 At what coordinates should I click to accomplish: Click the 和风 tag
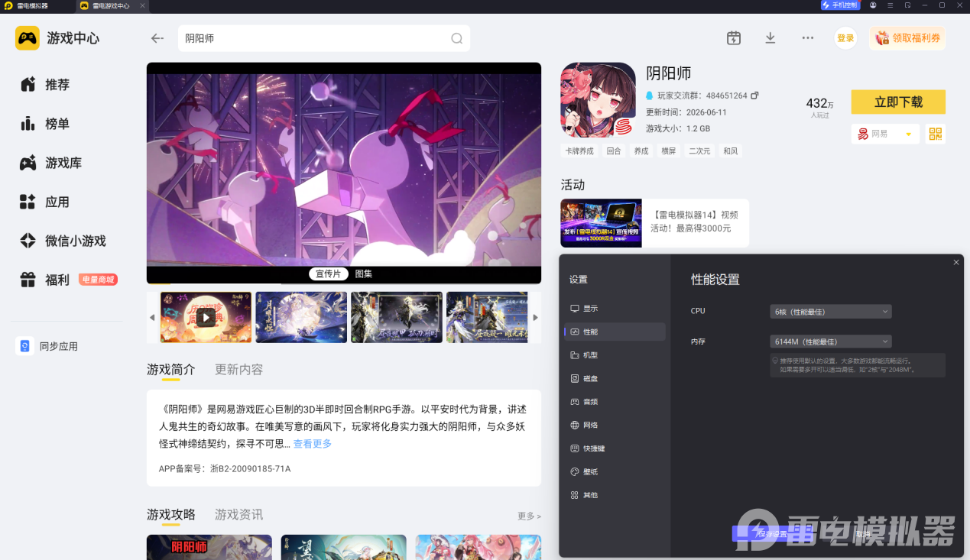731,151
